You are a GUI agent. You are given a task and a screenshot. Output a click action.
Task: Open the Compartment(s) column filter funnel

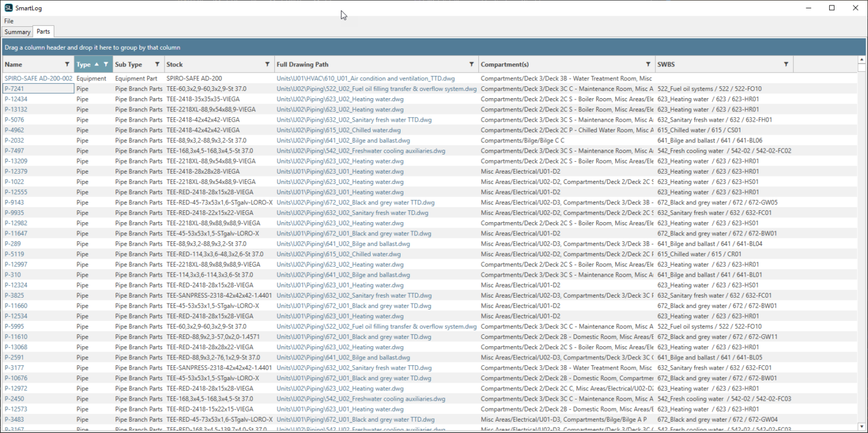coord(648,64)
